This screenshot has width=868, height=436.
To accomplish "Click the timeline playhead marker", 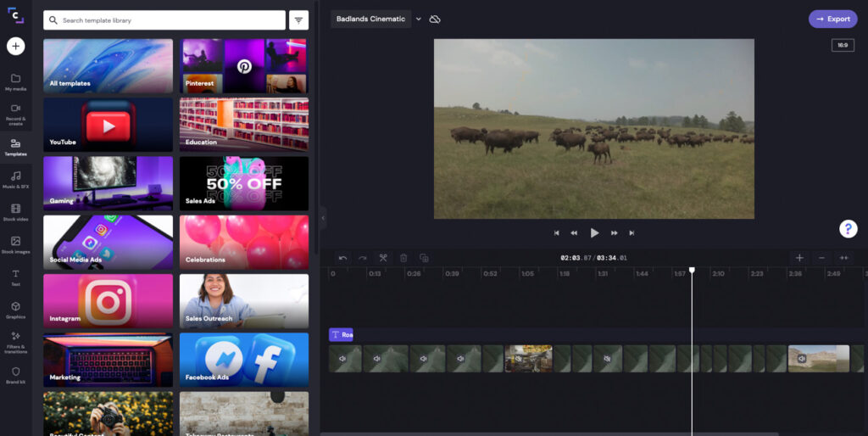I will 692,270.
